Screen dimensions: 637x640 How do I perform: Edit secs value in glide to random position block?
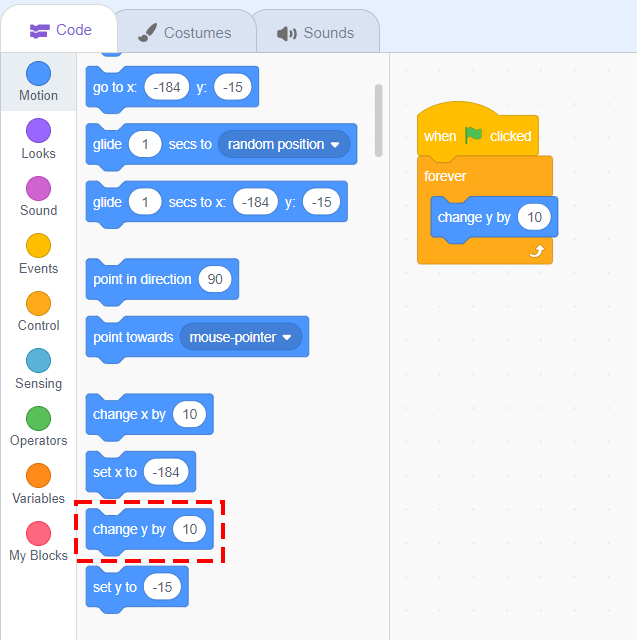145,144
